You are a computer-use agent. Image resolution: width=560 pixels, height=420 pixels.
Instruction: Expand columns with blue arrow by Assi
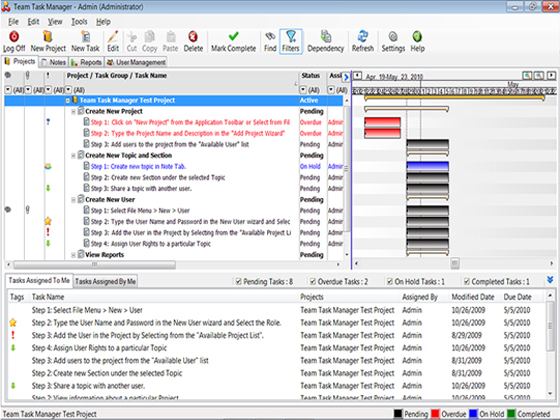(346, 77)
